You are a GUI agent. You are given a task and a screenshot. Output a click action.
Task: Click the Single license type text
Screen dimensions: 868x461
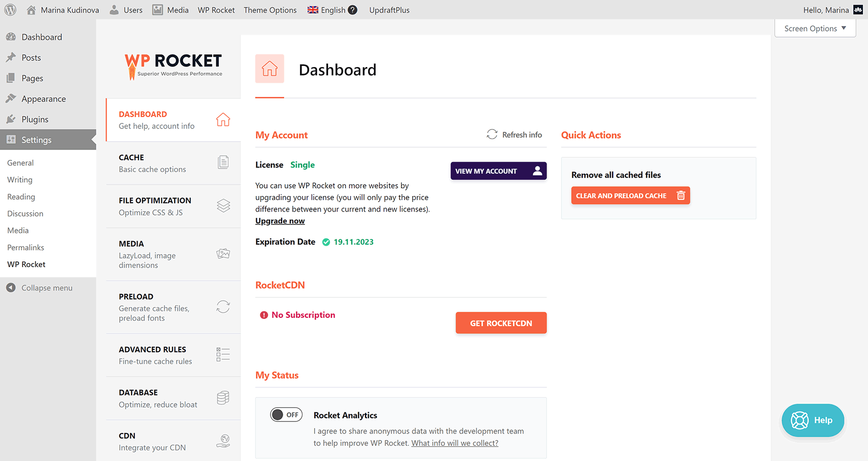tap(303, 165)
